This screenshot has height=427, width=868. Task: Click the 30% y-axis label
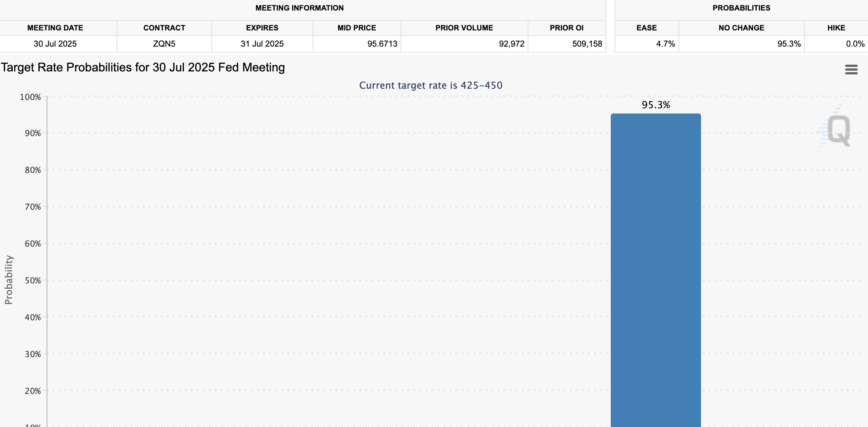point(33,354)
